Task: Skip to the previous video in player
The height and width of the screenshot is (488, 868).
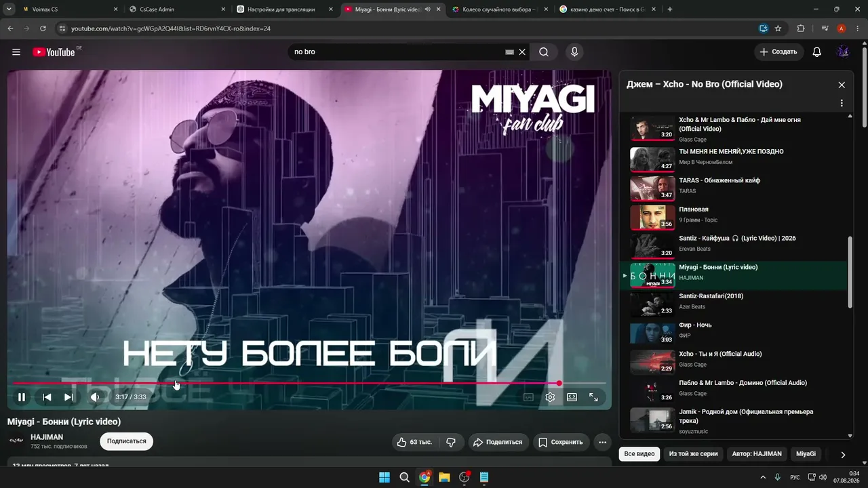Action: click(x=47, y=397)
